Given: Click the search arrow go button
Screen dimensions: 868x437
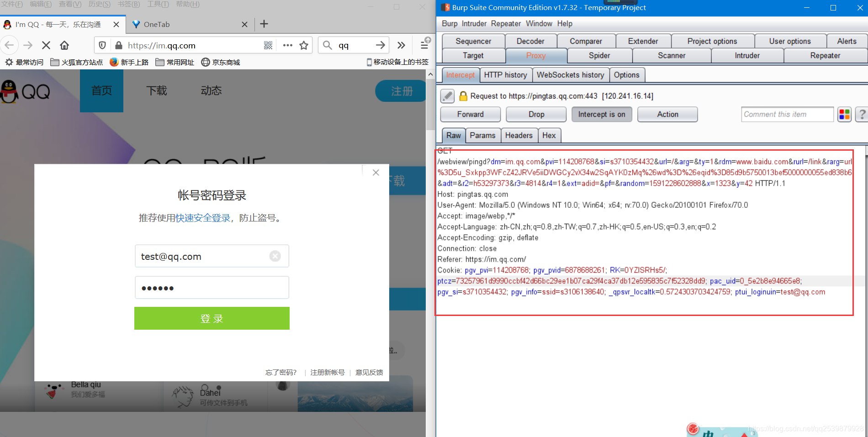Looking at the screenshot, I should pos(380,45).
